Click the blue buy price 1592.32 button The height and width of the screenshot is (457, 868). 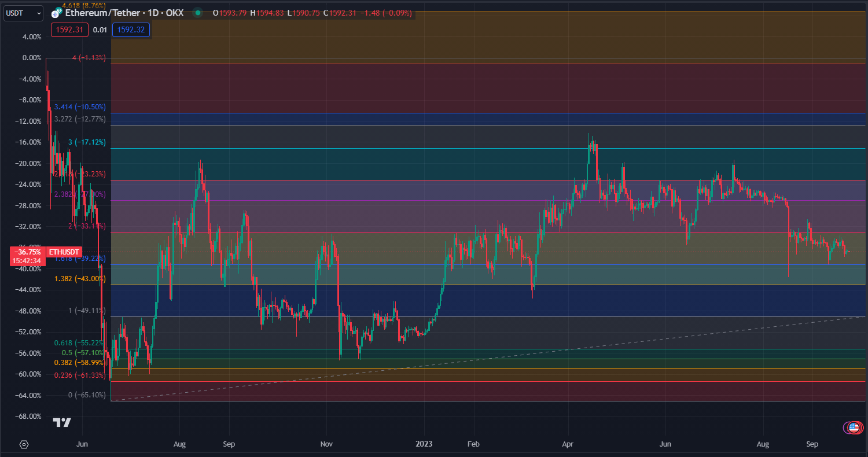click(131, 30)
